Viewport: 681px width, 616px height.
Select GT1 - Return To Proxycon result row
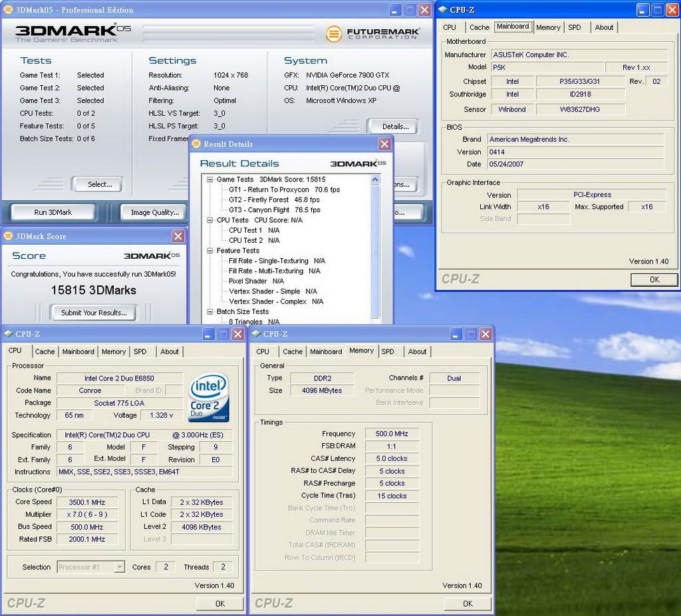pos(285,190)
